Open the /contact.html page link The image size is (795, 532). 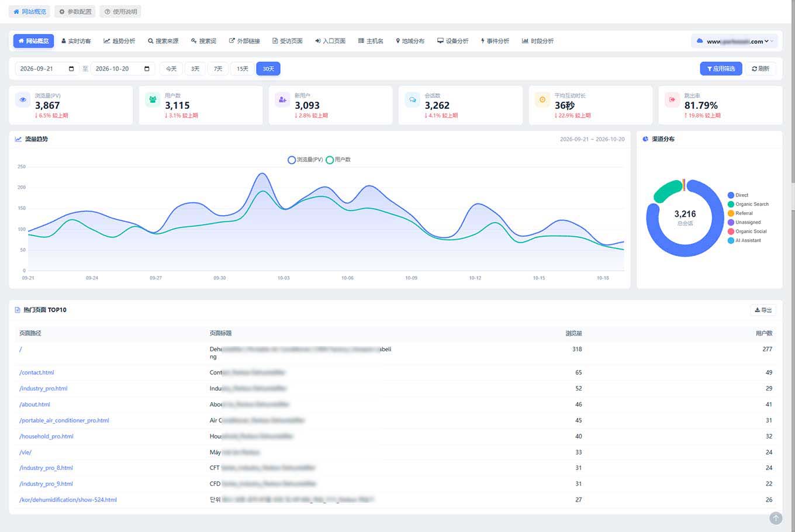(x=37, y=372)
